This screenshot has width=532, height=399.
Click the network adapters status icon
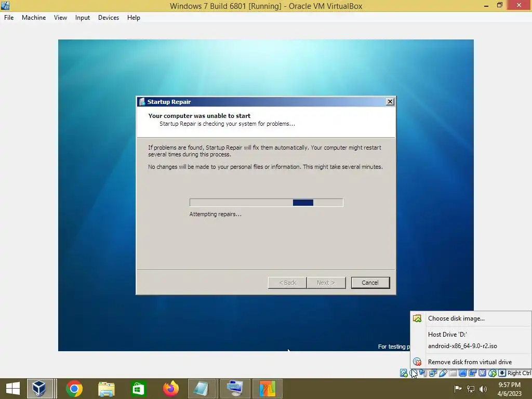tap(433, 373)
